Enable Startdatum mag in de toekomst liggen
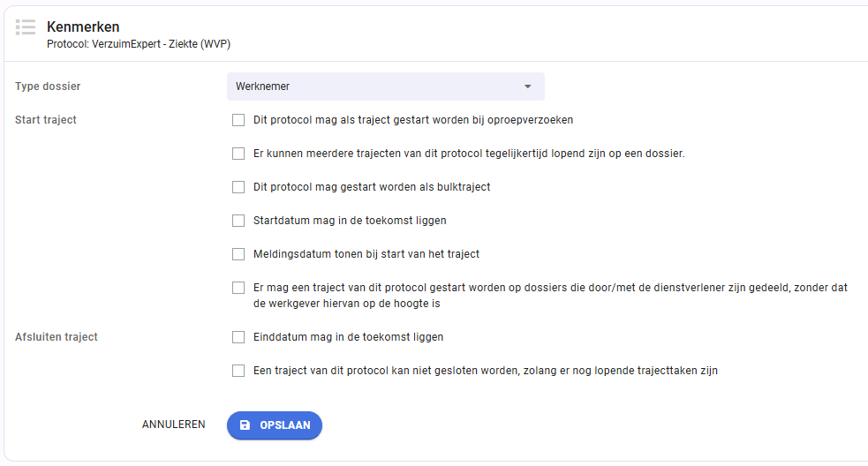Image resolution: width=868 pixels, height=466 pixels. [x=238, y=221]
